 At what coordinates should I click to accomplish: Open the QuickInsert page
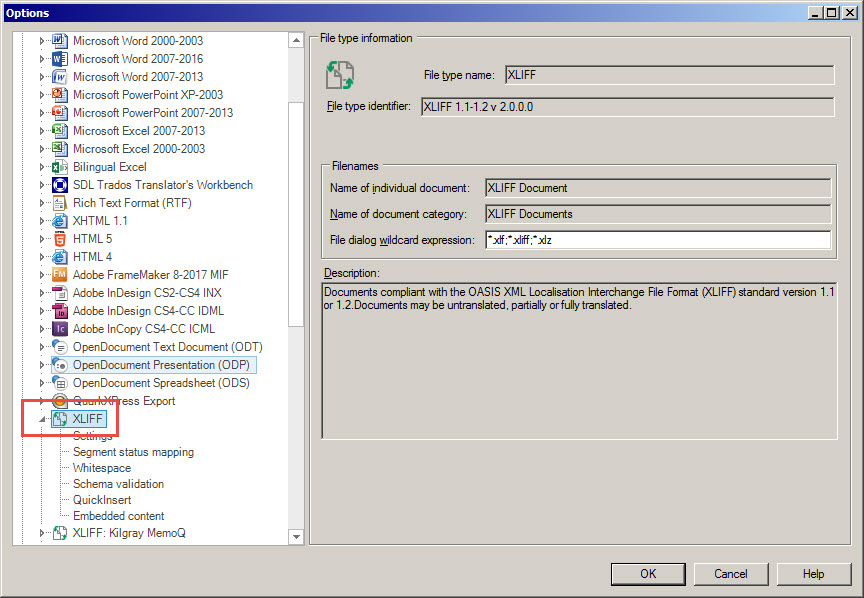point(102,500)
